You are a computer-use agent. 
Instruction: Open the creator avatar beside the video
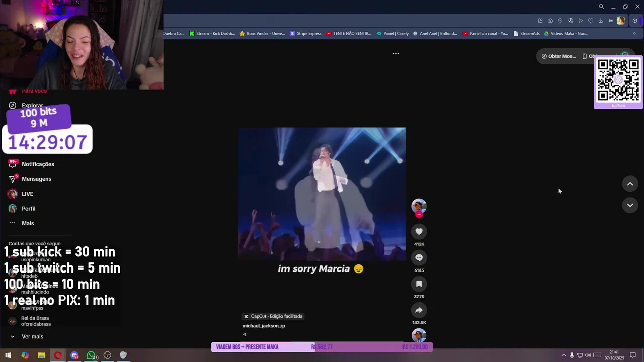[419, 205]
